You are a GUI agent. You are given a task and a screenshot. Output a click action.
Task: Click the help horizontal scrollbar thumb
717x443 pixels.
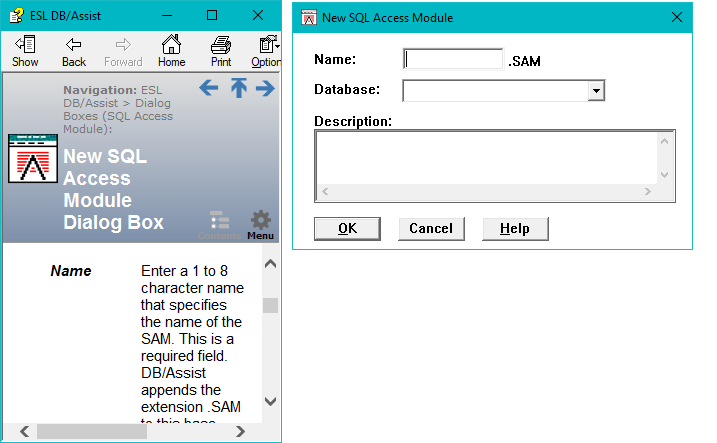[x=92, y=432]
